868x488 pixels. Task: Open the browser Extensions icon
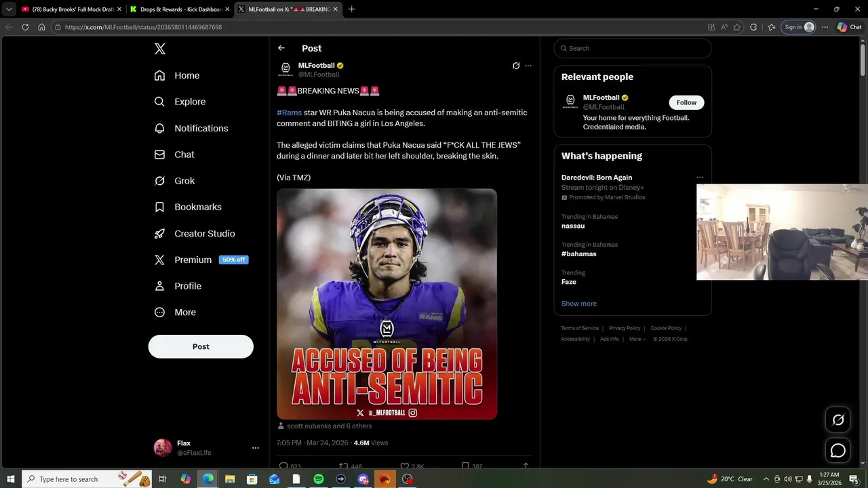753,27
